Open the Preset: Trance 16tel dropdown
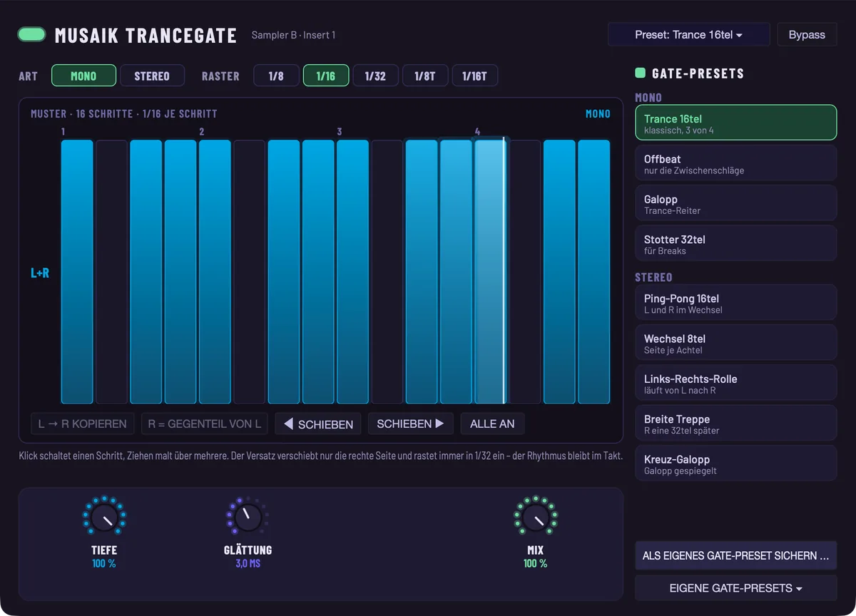The image size is (856, 616). pos(688,34)
